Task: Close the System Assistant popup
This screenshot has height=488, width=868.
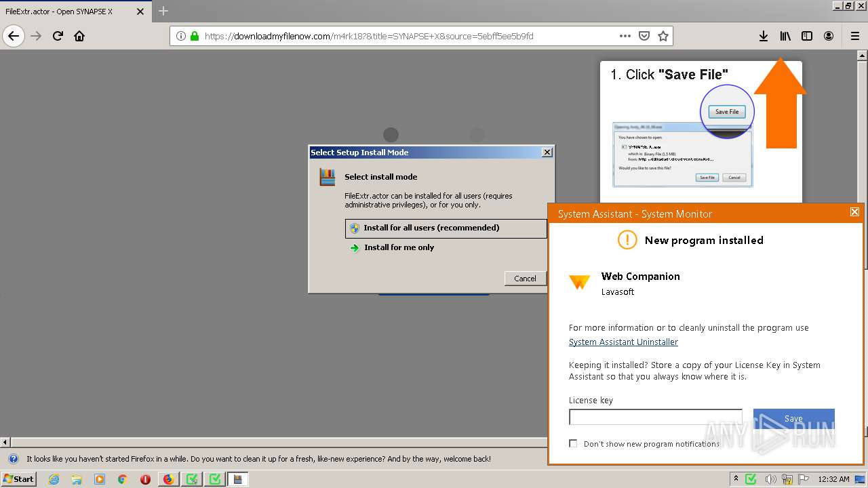Action: point(854,212)
